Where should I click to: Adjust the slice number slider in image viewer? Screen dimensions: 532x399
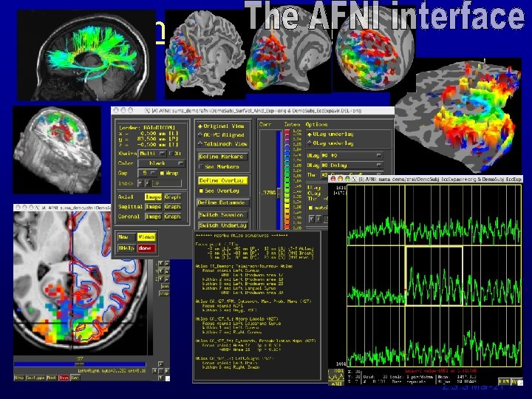coord(80,364)
